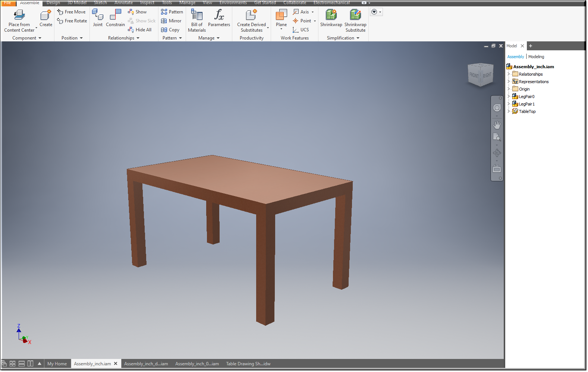Switch browser to Modeling view
The width and height of the screenshot is (588, 372).
[x=536, y=57]
